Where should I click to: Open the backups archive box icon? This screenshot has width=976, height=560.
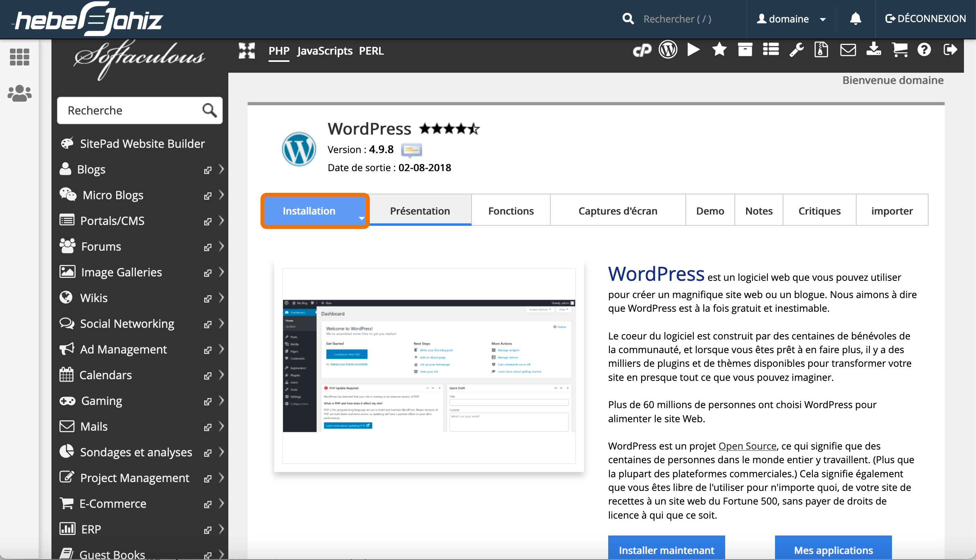point(745,50)
